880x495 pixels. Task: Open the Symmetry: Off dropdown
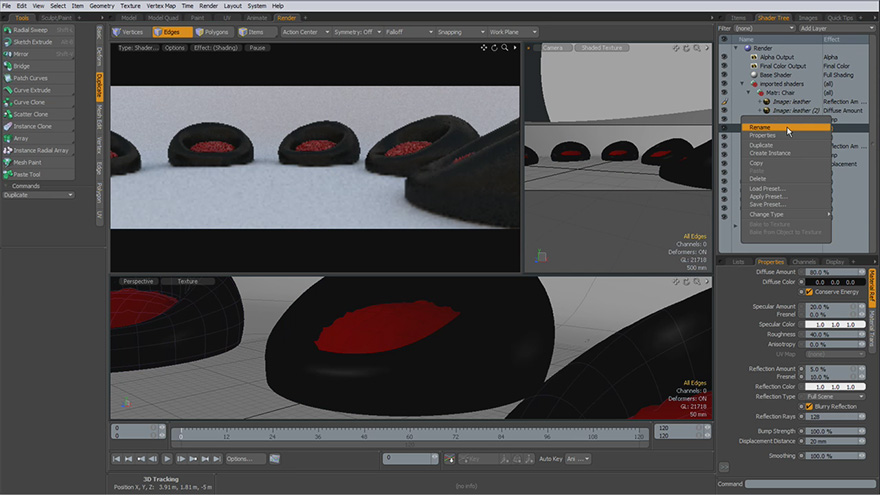[x=358, y=32]
